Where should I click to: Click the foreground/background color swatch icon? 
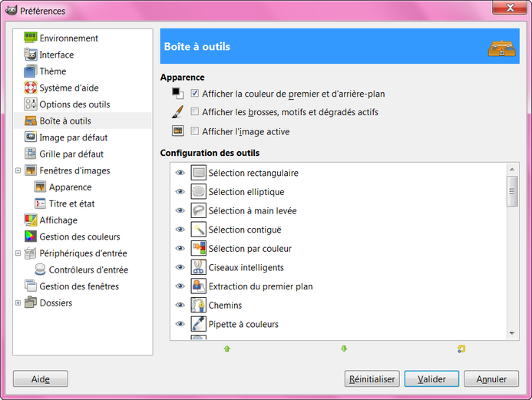[x=178, y=94]
